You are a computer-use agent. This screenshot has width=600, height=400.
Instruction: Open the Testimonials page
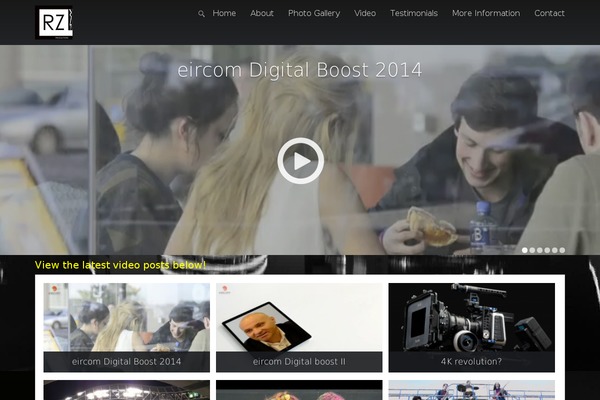(414, 13)
